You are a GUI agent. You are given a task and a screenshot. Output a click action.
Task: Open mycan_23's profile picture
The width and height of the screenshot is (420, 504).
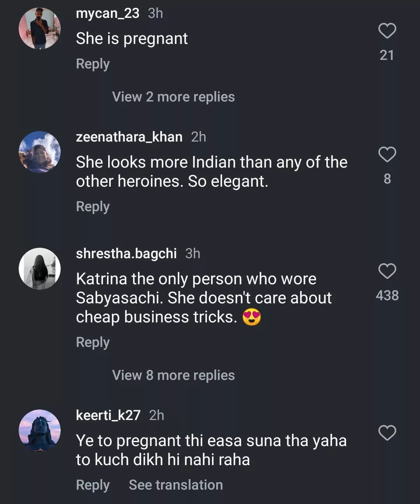[x=40, y=28]
